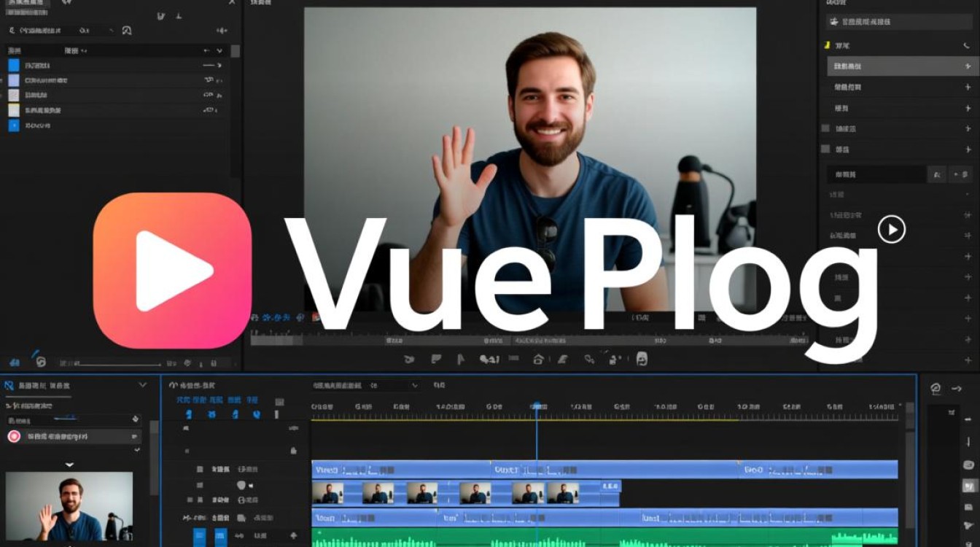The image size is (980, 547).
Task: Open the sequence dropdown above the timeline ruler
Action: point(366,385)
